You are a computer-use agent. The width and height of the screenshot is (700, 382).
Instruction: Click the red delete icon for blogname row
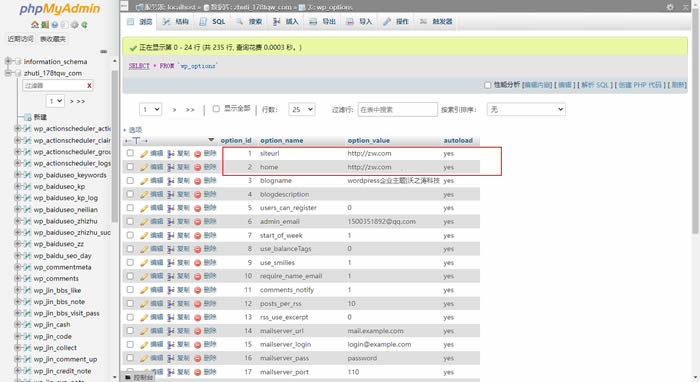pyautogui.click(x=197, y=181)
